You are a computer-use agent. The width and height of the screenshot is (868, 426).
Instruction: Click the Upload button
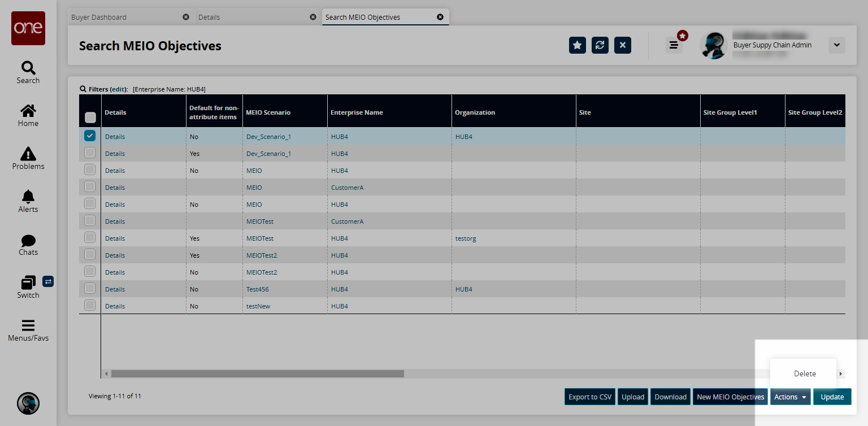click(x=633, y=397)
